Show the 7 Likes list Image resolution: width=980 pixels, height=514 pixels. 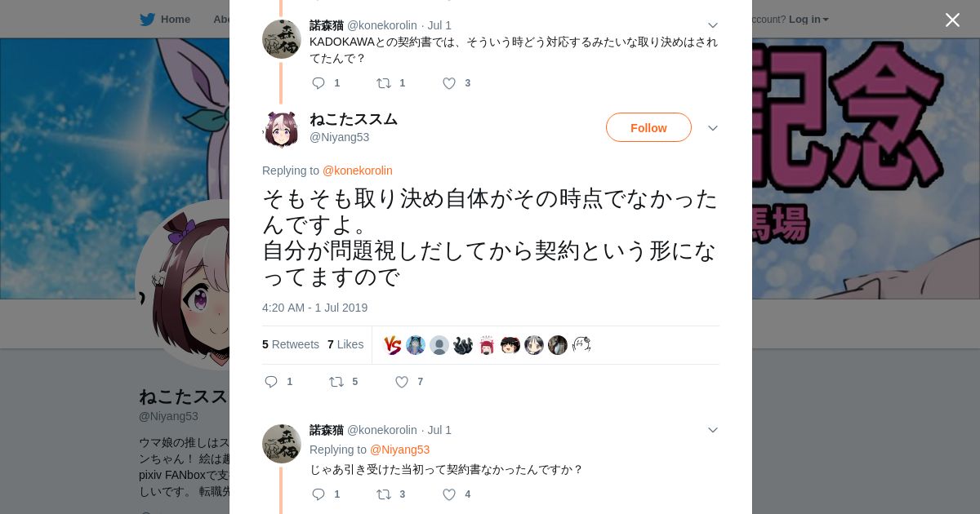pyautogui.click(x=345, y=344)
